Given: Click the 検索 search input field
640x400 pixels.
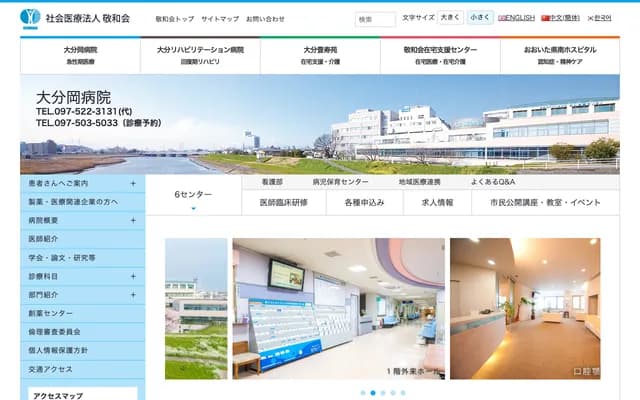Looking at the screenshot, I should click(x=375, y=19).
